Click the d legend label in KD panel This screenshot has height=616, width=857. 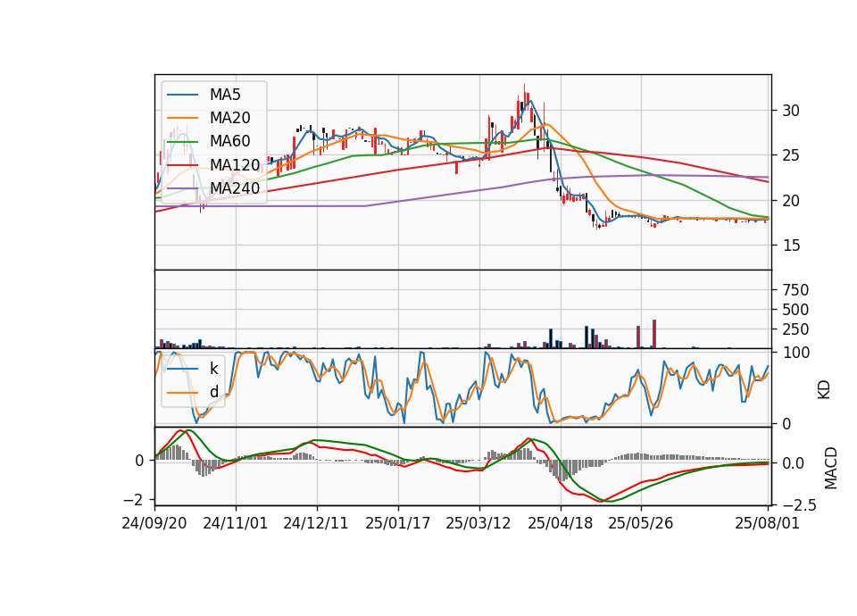(213, 392)
